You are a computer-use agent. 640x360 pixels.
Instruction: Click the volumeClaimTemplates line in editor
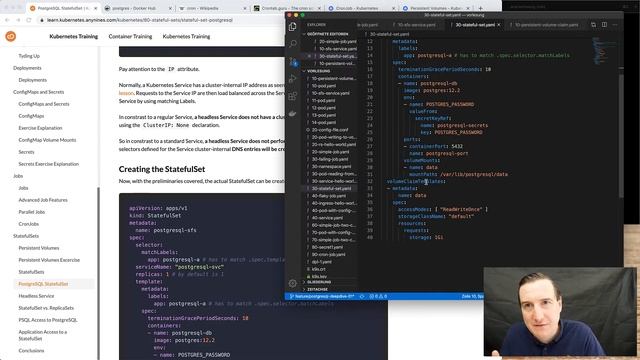(416, 181)
